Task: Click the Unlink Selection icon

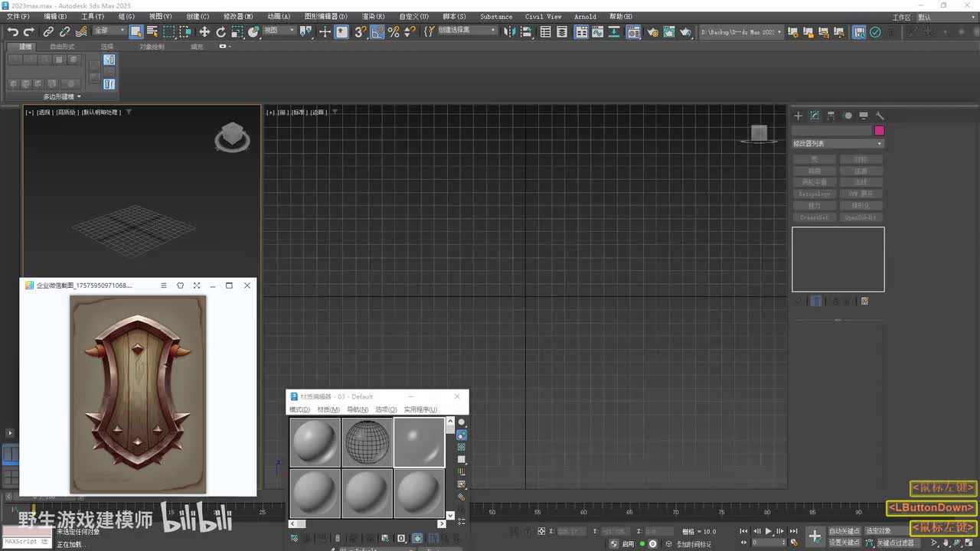Action: point(64,31)
